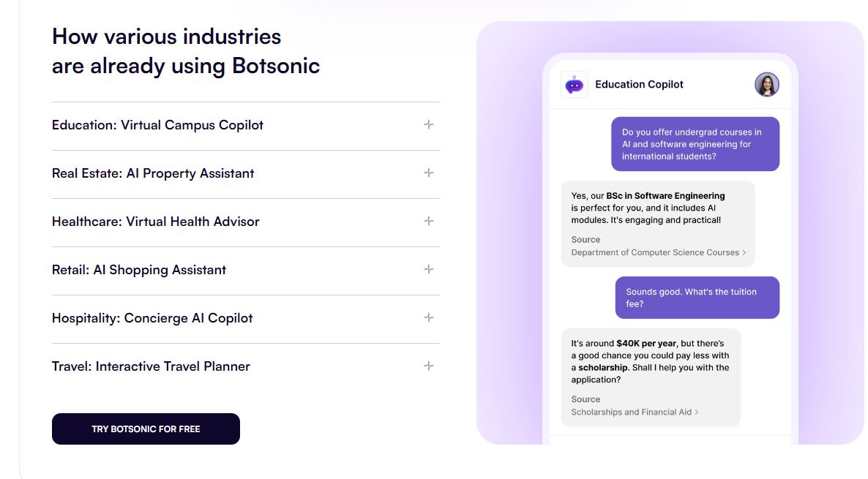868x479 pixels.
Task: Open the Department of Computer Science Courses source link
Action: [655, 252]
